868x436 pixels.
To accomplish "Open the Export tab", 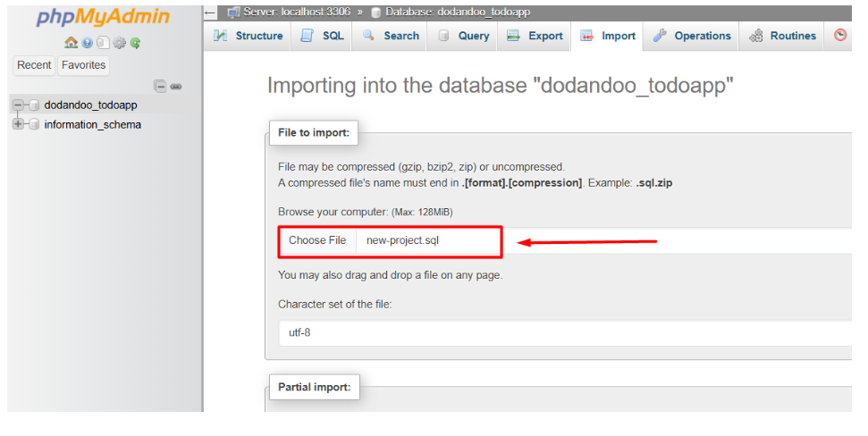I will [x=535, y=36].
